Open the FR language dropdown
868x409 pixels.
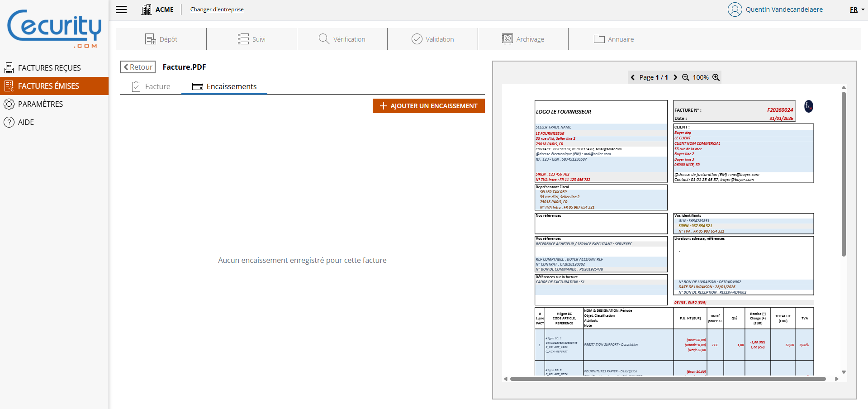(x=857, y=10)
